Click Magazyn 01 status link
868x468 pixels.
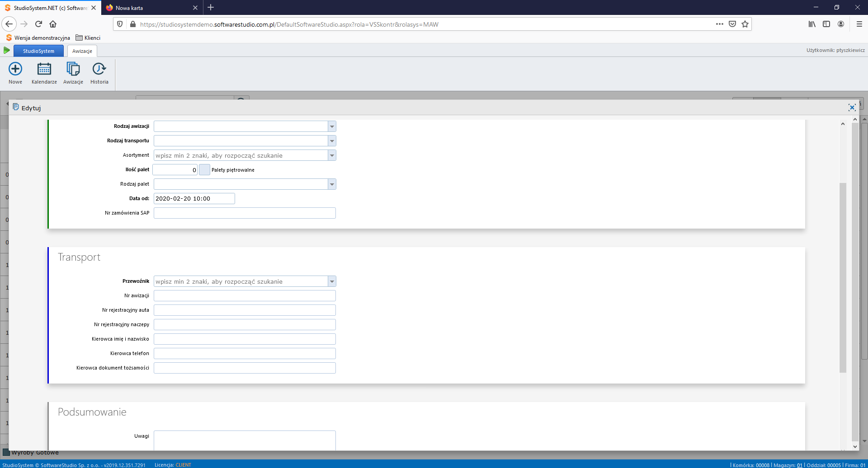pyautogui.click(x=799, y=465)
